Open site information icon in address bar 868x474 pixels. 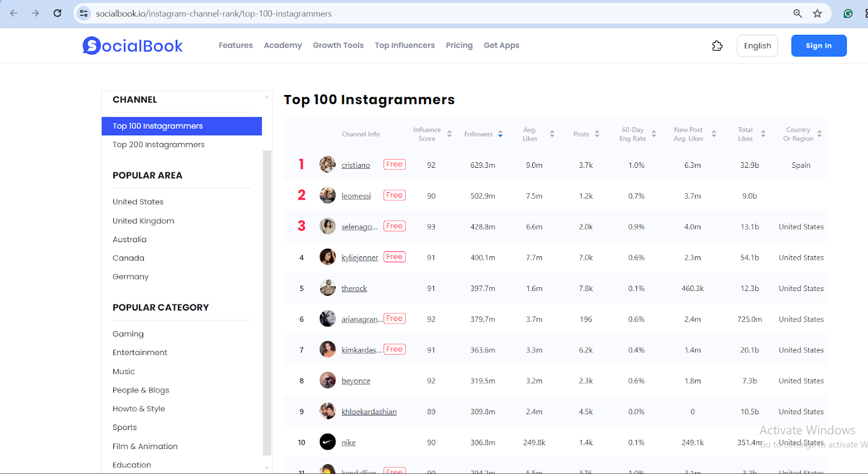click(84, 14)
